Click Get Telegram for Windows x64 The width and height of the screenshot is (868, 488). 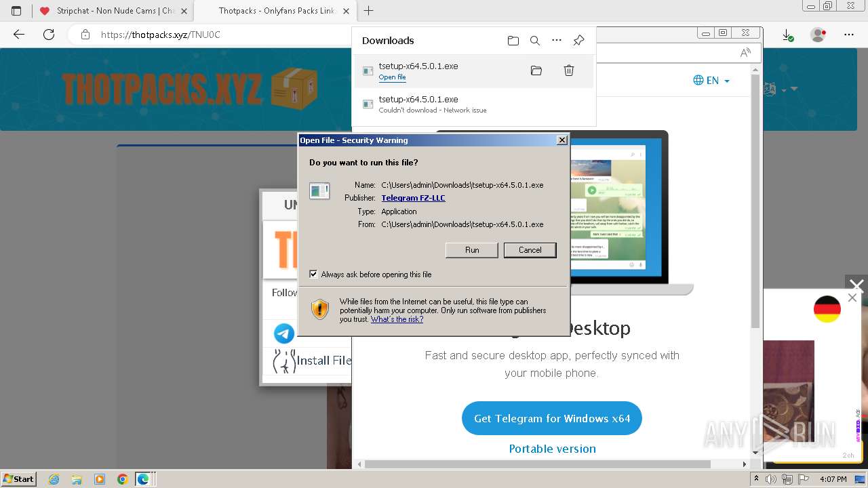coord(552,418)
